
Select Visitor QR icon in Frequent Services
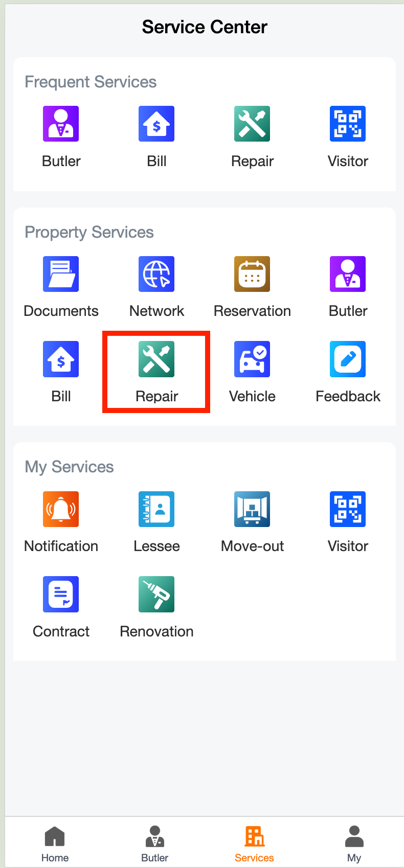pyautogui.click(x=348, y=124)
